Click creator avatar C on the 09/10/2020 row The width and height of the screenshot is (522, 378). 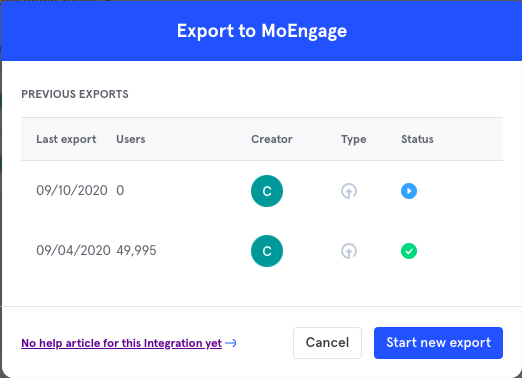(x=267, y=191)
